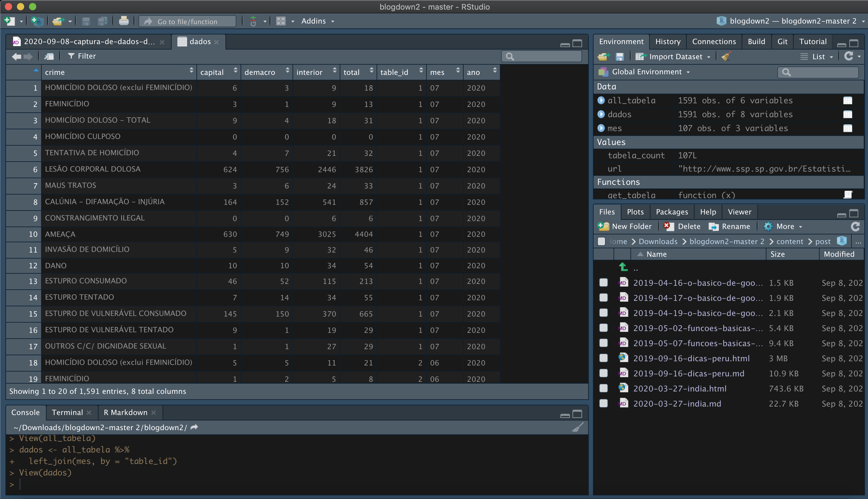Viewport: 868px width, 499px height.
Task: Switch to the Terminal tab
Action: coord(67,412)
